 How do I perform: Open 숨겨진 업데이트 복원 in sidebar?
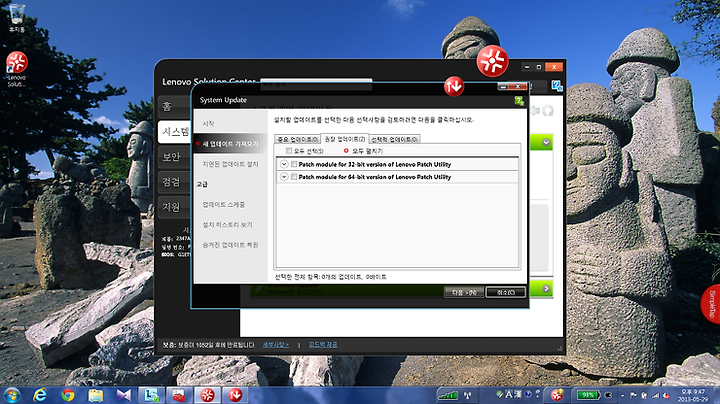pos(231,245)
